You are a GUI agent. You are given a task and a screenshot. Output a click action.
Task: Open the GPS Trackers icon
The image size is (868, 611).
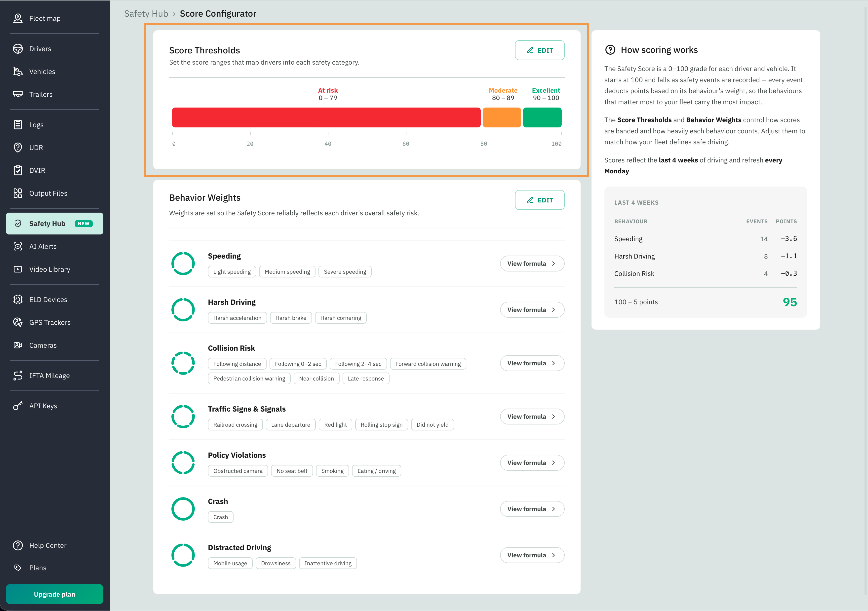[x=18, y=322]
